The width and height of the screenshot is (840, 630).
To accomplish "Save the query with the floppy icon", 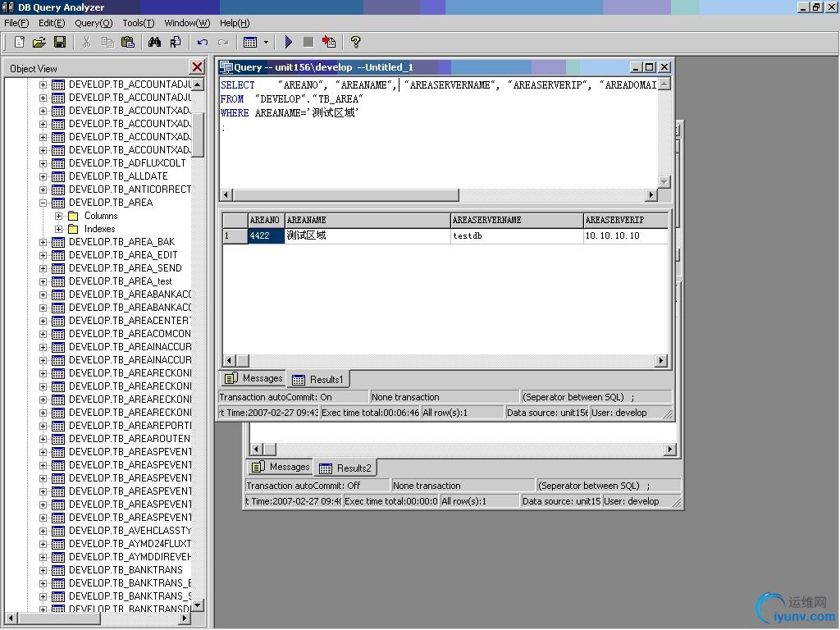I will 59,42.
